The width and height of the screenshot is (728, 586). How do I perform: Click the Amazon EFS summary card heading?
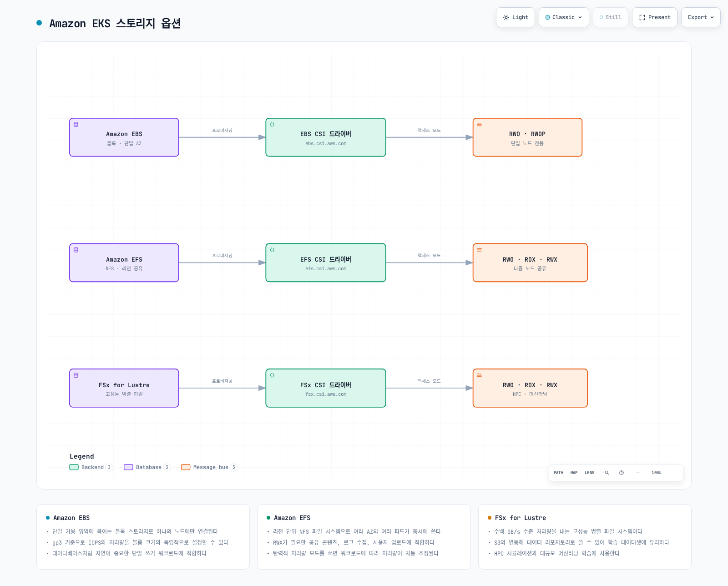coord(292,518)
